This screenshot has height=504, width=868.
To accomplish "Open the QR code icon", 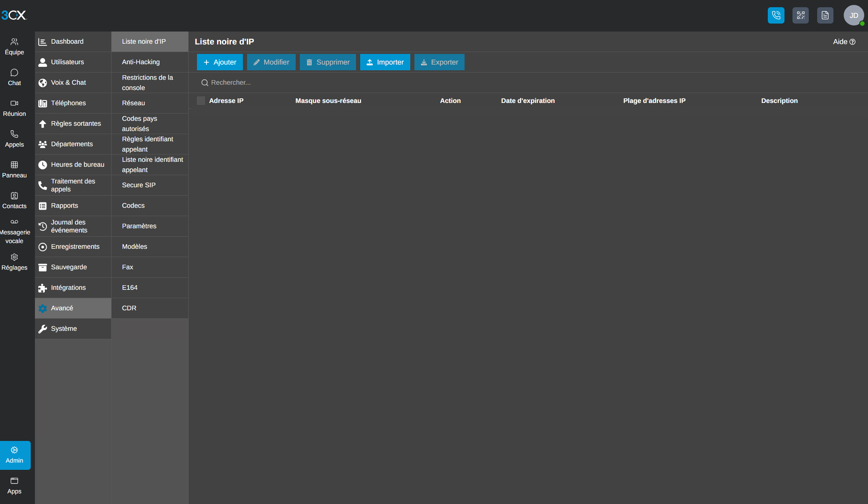I will [800, 16].
